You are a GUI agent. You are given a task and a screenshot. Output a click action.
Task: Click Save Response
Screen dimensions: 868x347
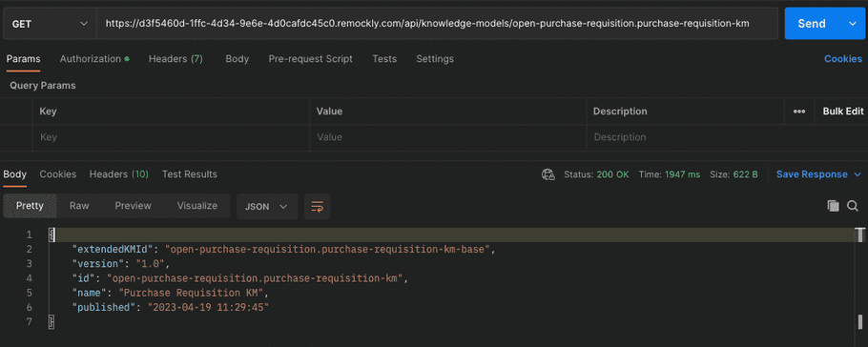click(812, 174)
